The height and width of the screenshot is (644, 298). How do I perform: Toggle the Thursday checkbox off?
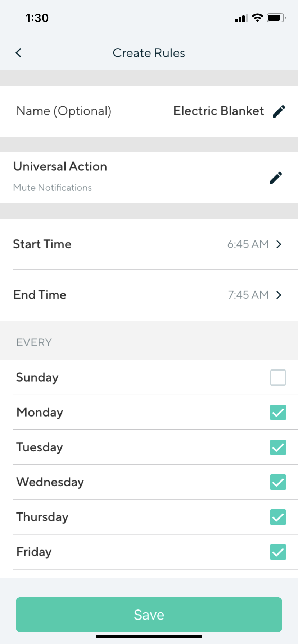[278, 517]
